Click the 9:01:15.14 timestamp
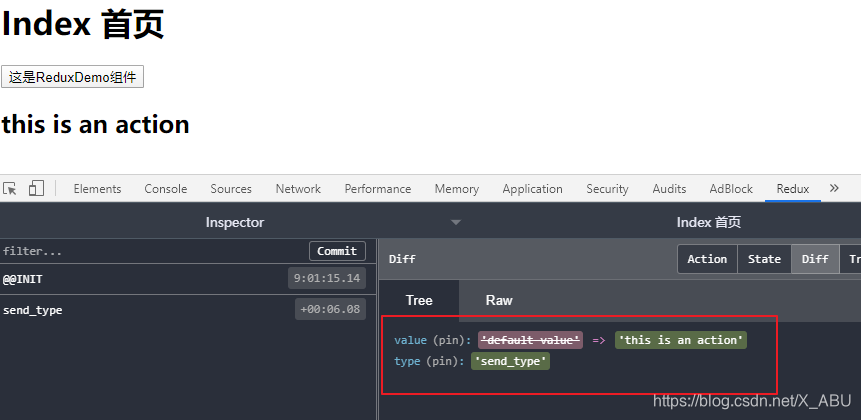 click(327, 278)
